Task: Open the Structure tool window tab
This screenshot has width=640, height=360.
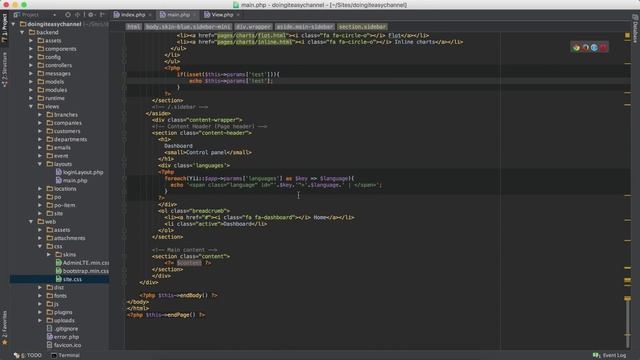Action: point(4,69)
